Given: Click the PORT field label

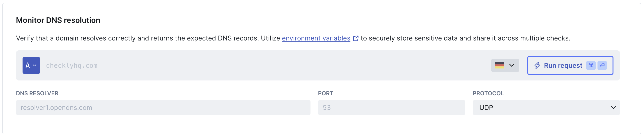Looking at the screenshot, I should point(326,93).
